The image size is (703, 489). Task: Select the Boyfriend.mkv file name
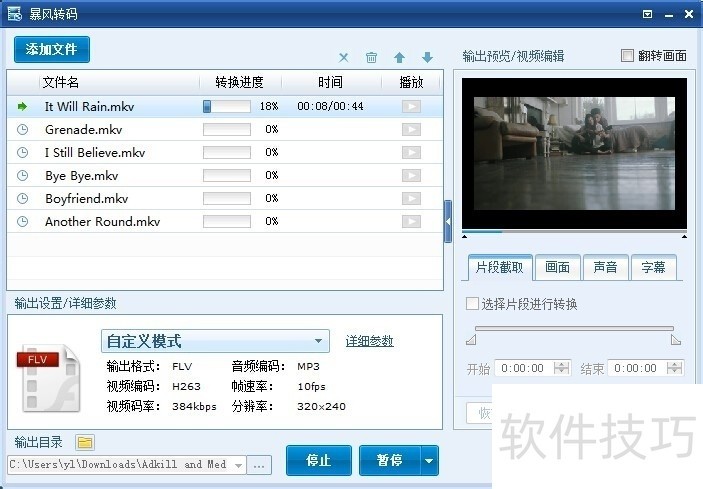click(87, 198)
